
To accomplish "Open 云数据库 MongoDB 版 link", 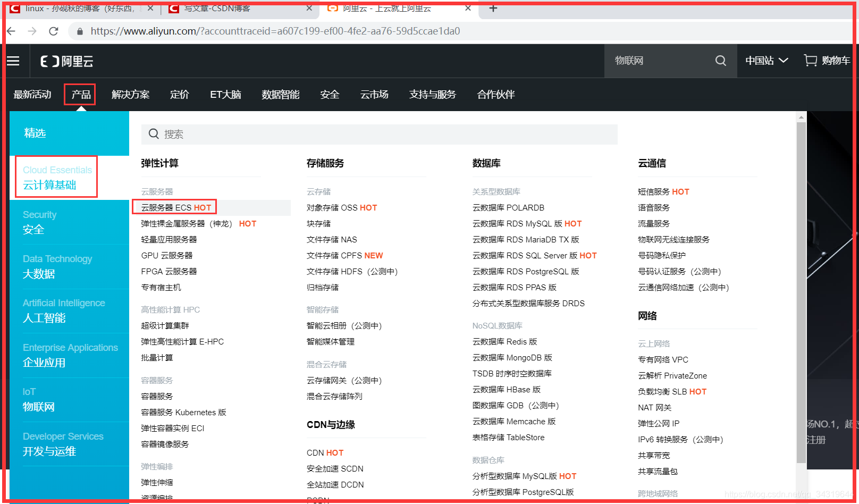I will click(512, 357).
